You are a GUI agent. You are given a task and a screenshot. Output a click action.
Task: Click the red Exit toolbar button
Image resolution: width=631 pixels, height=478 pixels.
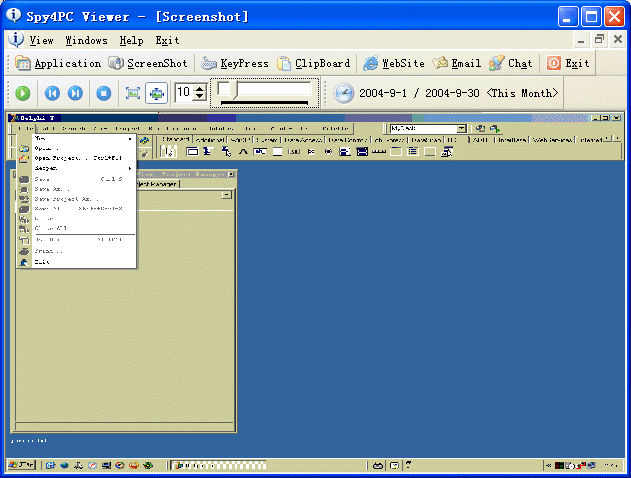tap(568, 63)
